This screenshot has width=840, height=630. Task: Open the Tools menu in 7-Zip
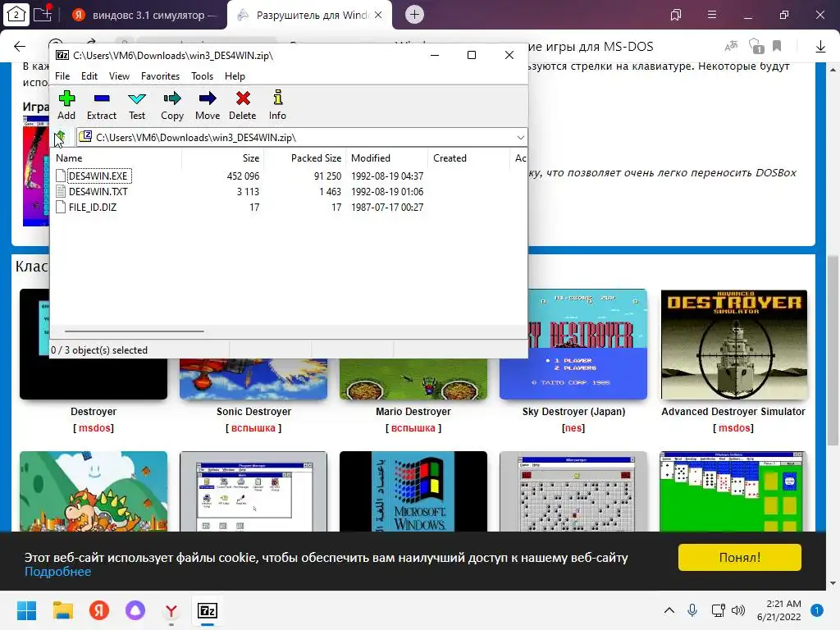pyautogui.click(x=202, y=76)
